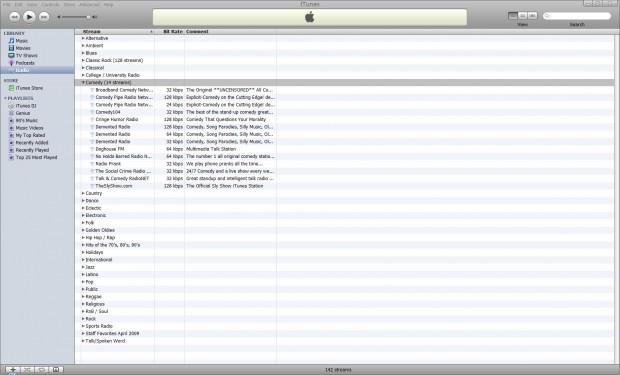Click the Play button
This screenshot has height=375, width=620.
coord(29,17)
